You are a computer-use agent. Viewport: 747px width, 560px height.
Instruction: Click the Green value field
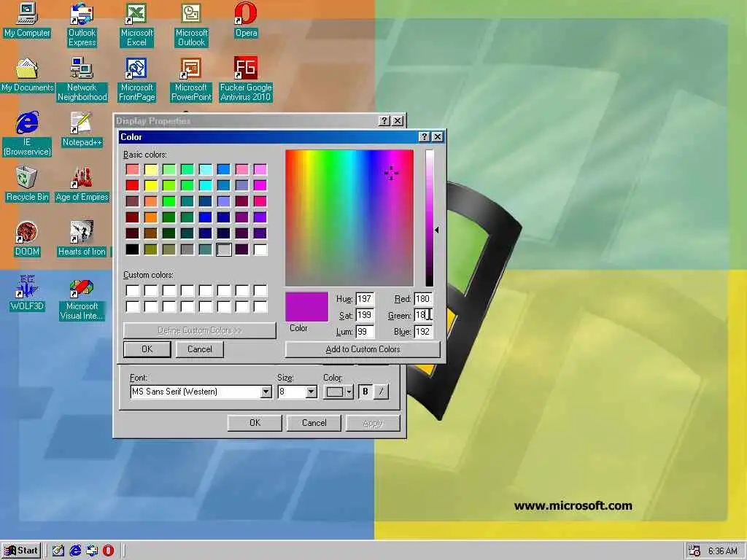pos(423,315)
